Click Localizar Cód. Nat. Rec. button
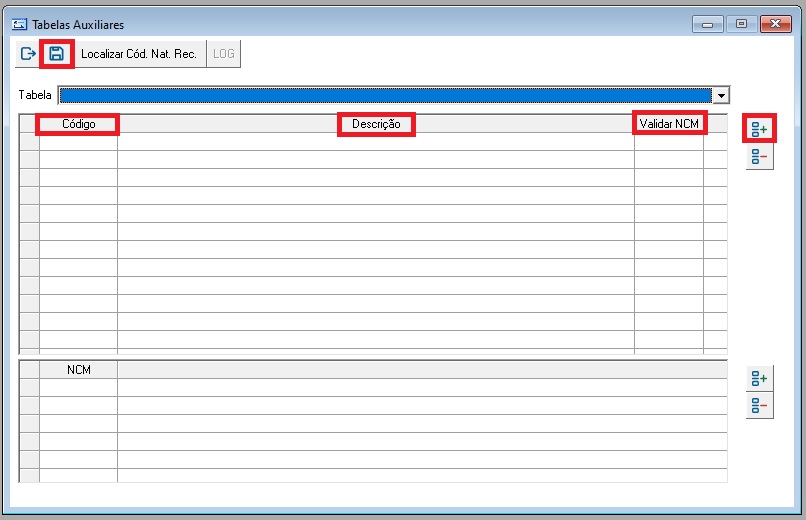 click(x=139, y=53)
